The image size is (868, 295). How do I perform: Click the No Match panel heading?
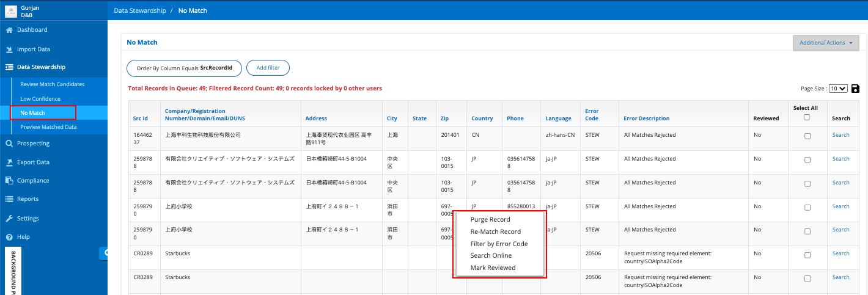coord(142,43)
